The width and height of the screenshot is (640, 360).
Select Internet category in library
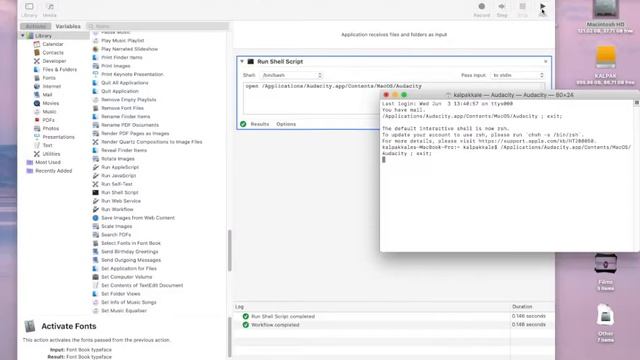[51, 87]
